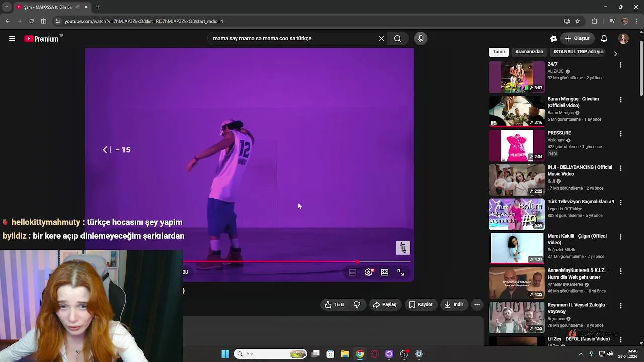Toggle subtitles on the video player
644x362 pixels.
[352, 272]
